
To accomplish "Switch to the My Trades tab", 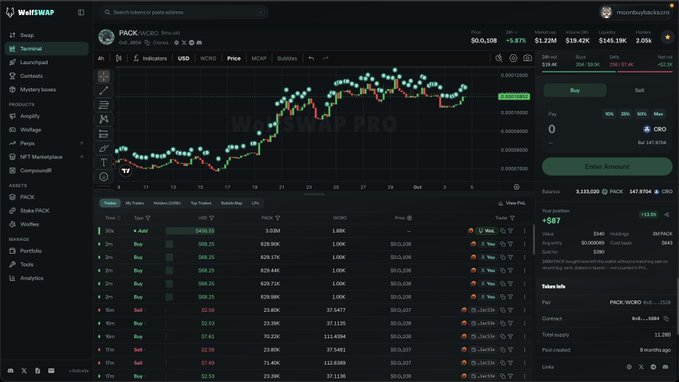I will pyautogui.click(x=135, y=203).
